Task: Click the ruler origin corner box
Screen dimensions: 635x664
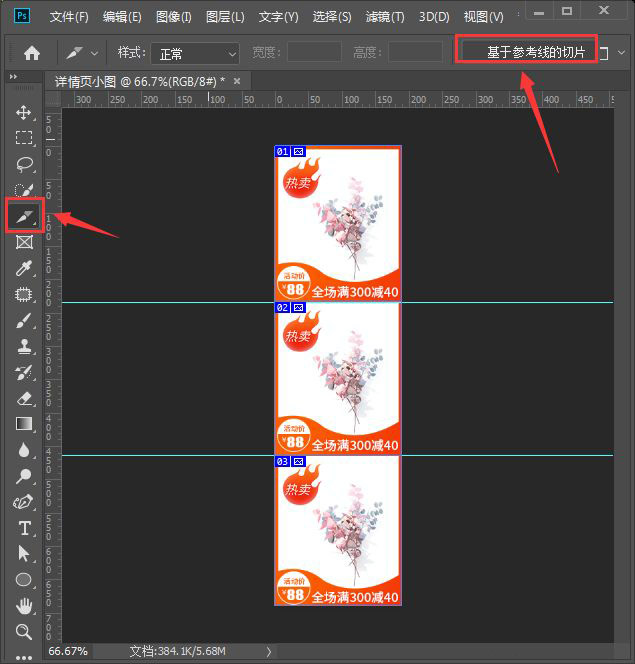Action: coord(53,100)
